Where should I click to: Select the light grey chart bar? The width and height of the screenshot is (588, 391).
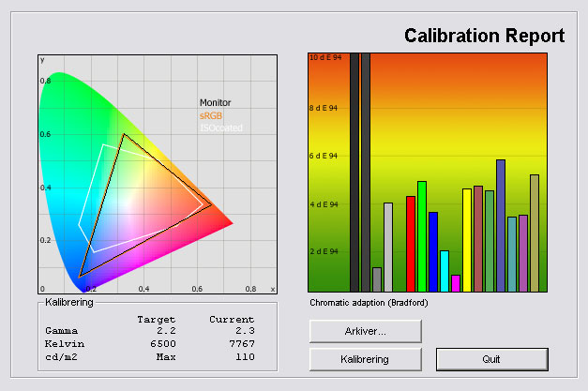[x=388, y=247]
